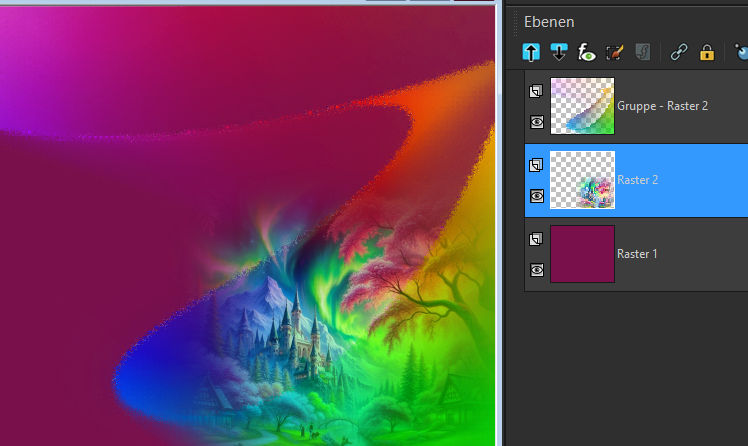Click the Ebenen panel title
The height and width of the screenshot is (446, 748).
pos(549,22)
